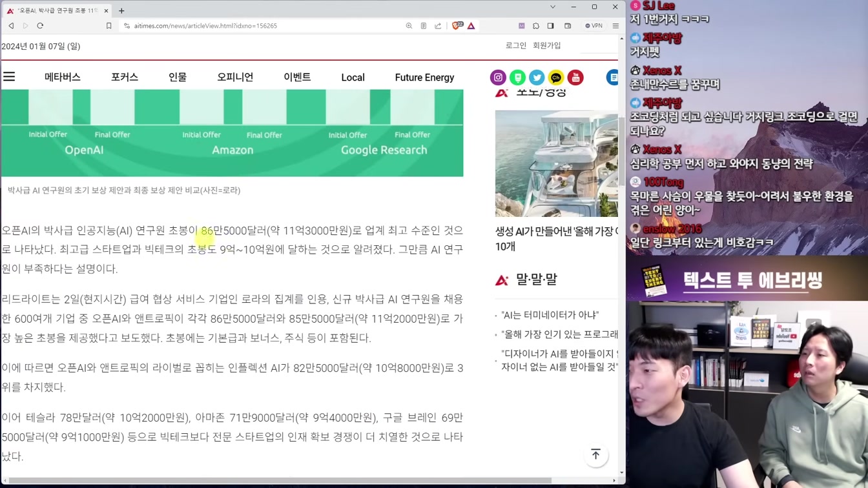Open the tab search dropdown chevron
The height and width of the screenshot is (488, 868).
(553, 7)
